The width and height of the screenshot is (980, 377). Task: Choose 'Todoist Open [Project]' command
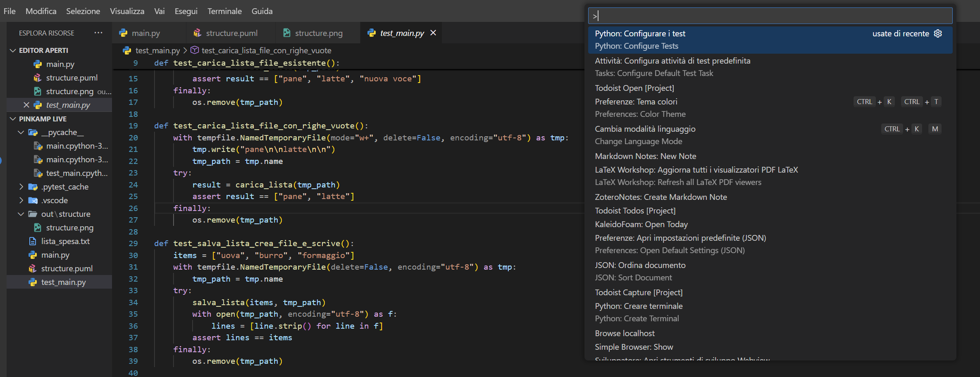770,88
